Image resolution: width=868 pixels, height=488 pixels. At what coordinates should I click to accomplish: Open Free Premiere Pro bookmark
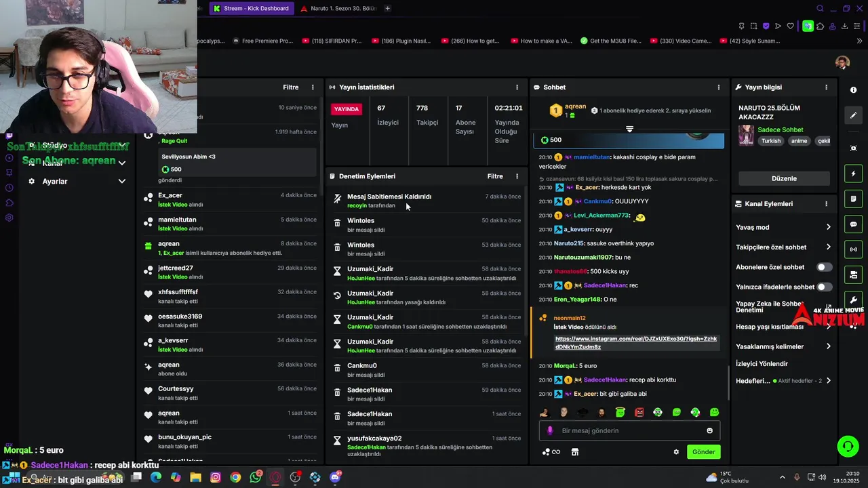[262, 41]
